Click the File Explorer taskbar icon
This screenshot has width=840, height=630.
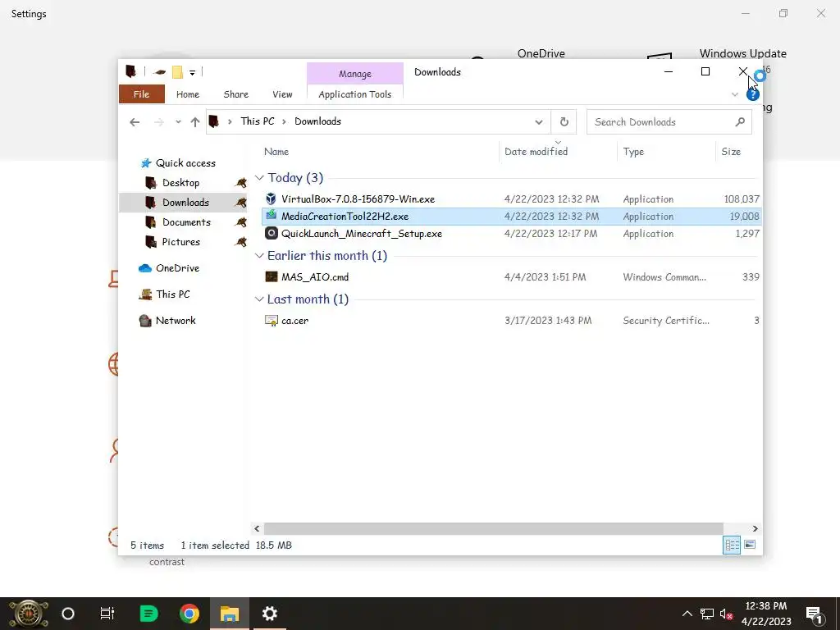click(x=230, y=614)
